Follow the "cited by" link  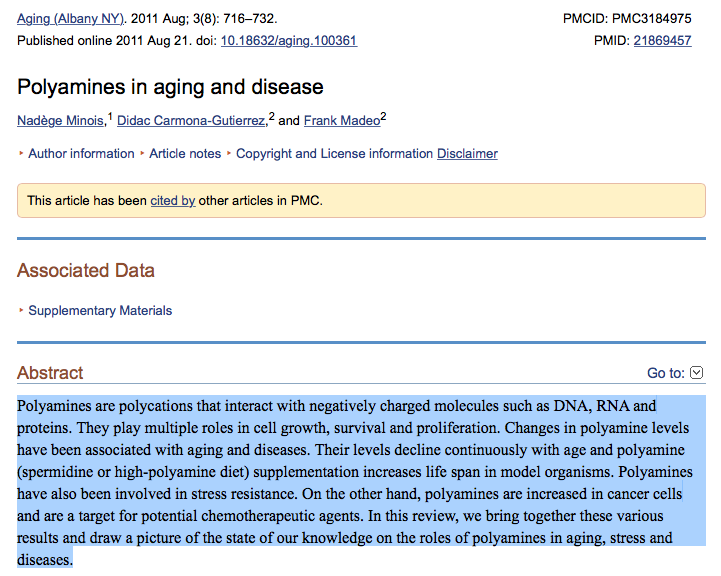point(172,201)
